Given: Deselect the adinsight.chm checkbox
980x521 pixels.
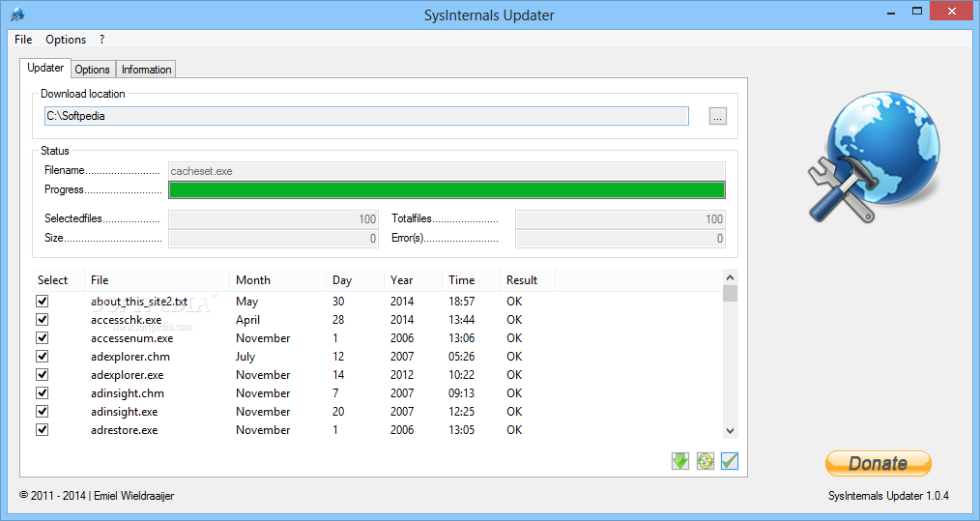Looking at the screenshot, I should [x=42, y=392].
